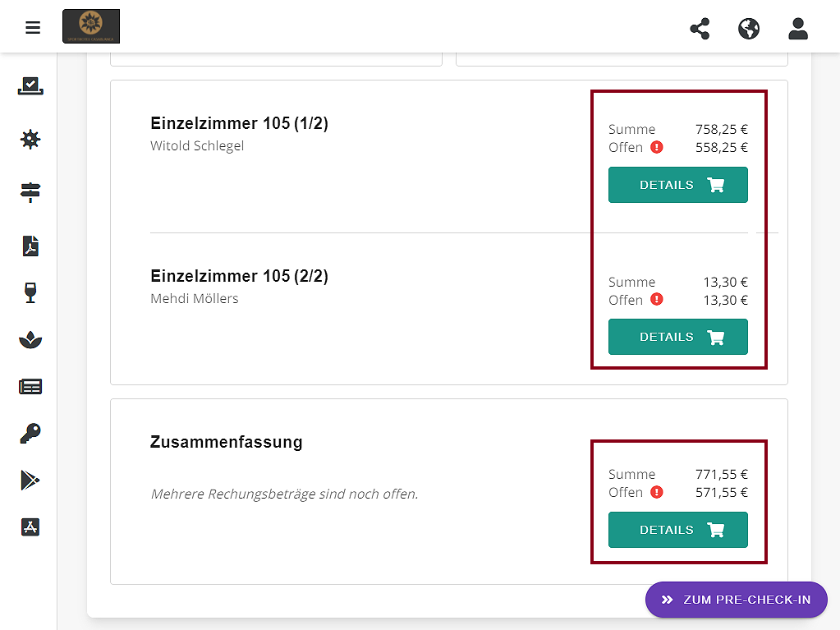Screen dimensions: 840x630
Task: Open the wellness lotus sidebar icon
Action: click(x=30, y=339)
